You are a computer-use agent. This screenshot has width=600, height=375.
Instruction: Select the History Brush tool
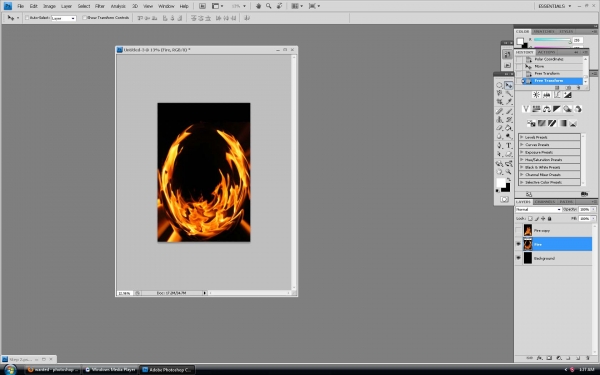click(x=509, y=120)
